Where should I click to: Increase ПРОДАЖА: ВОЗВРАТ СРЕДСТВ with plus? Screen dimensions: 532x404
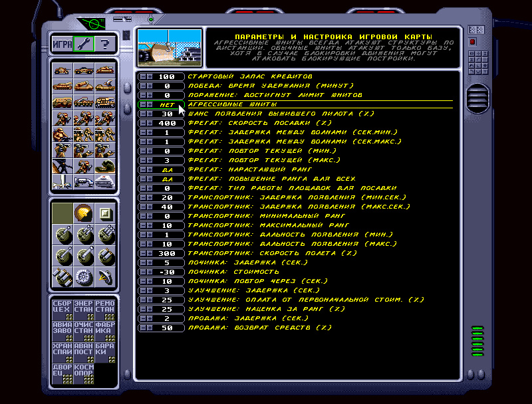(x=150, y=328)
